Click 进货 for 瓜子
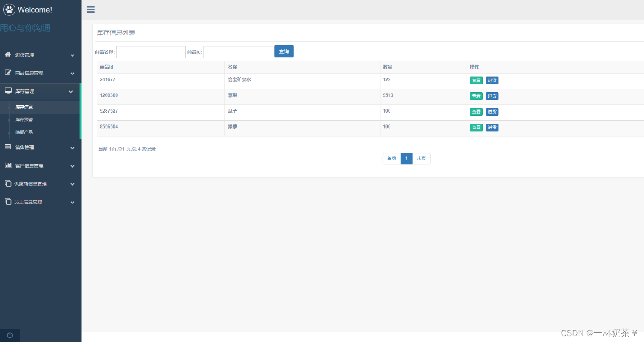 pos(492,112)
